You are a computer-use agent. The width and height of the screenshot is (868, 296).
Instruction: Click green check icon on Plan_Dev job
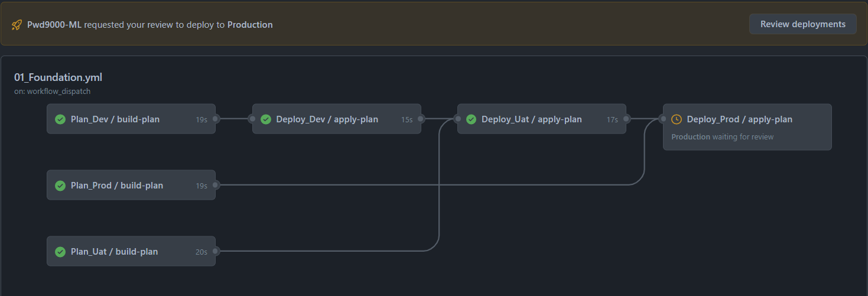coord(60,119)
